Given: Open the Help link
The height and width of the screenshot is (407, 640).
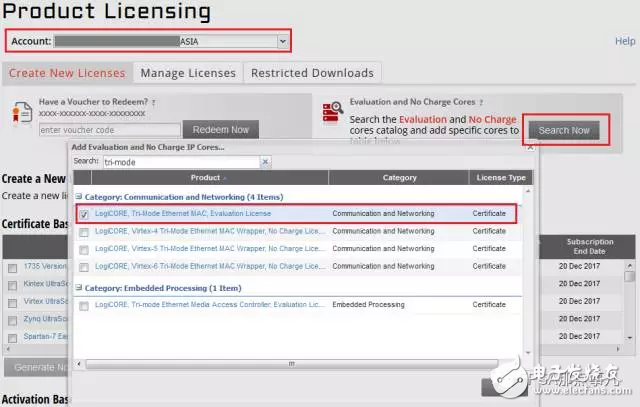Looking at the screenshot, I should click(x=624, y=42).
